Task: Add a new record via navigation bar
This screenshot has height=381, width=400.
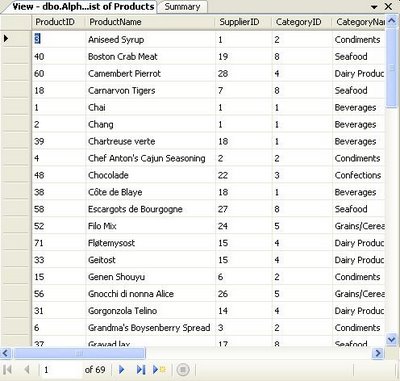Action: 159,369
